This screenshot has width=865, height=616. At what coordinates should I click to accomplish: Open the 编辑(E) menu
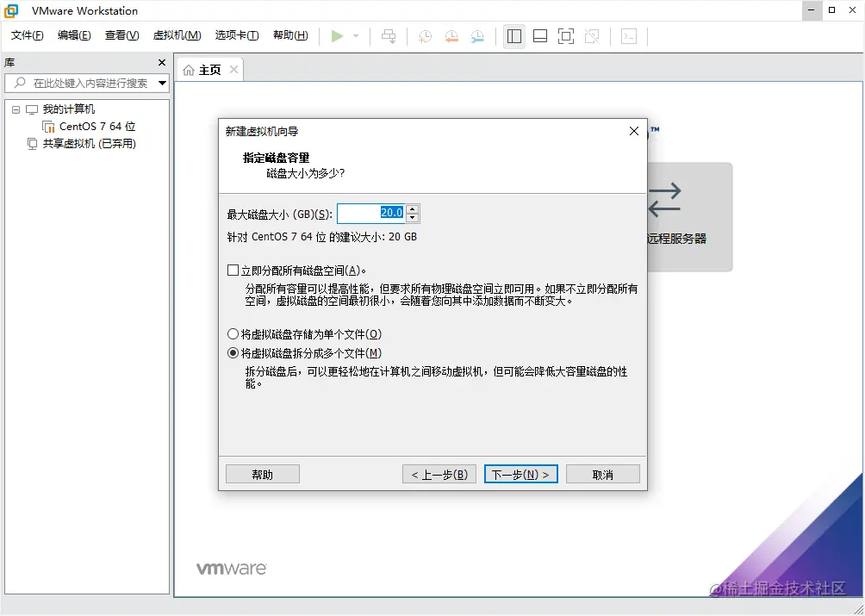pos(74,35)
